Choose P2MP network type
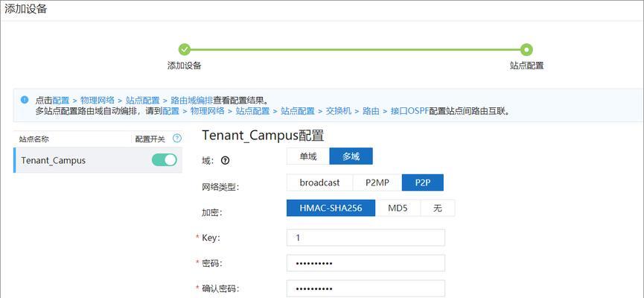This screenshot has height=298, width=644. 377,183
